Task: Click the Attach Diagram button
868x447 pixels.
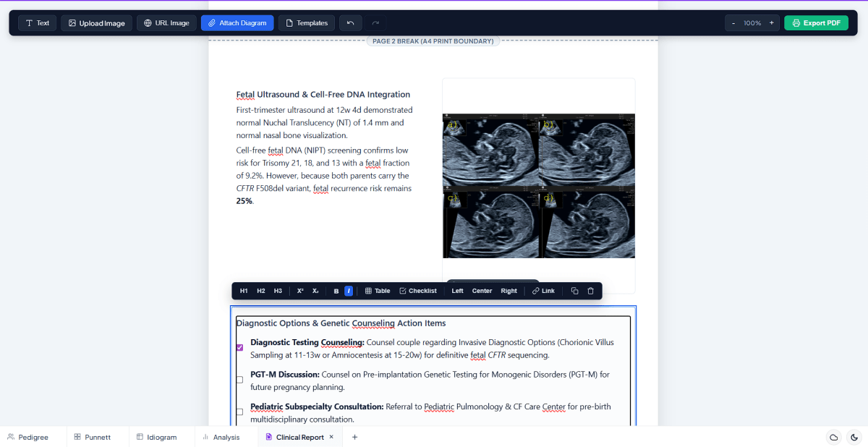Action: [x=237, y=23]
